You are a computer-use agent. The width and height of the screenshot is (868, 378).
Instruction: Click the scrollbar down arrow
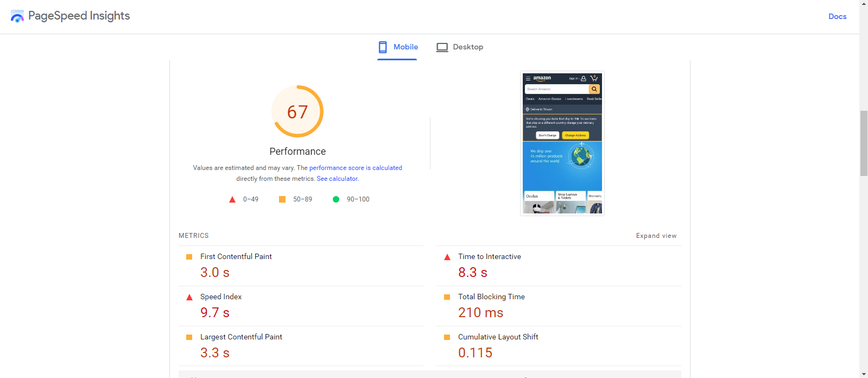[864, 374]
